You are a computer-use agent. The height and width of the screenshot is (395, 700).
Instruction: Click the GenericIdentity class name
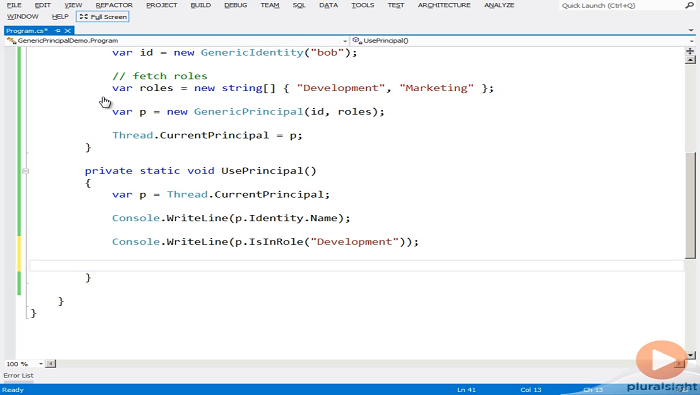point(252,53)
